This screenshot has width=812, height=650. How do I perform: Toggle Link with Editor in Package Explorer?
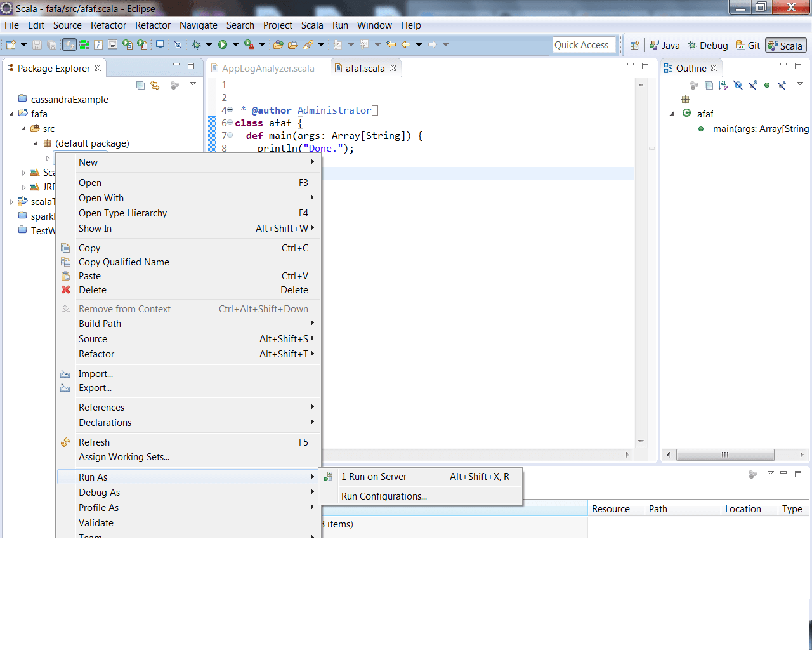click(155, 85)
